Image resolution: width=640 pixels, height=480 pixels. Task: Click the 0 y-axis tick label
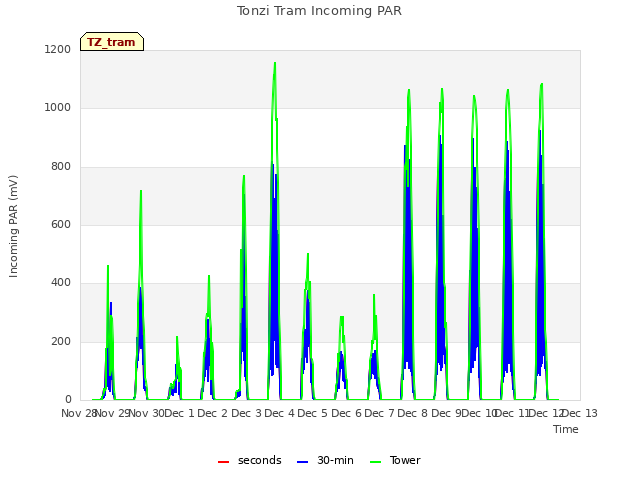(68, 399)
